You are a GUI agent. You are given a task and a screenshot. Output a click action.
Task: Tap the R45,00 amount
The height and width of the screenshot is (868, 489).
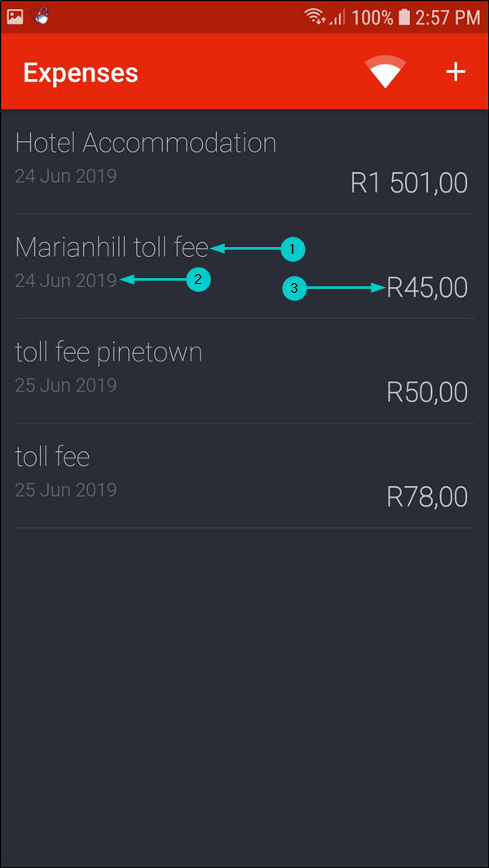click(x=427, y=288)
